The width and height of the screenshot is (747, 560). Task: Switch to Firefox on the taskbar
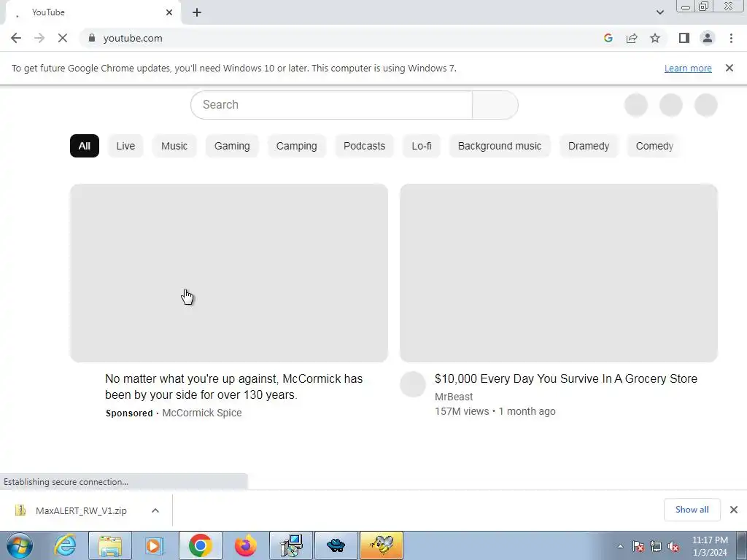246,545
